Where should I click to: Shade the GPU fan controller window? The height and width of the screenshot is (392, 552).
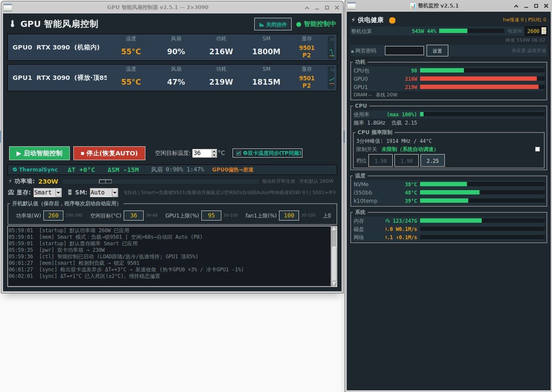pos(307,7)
